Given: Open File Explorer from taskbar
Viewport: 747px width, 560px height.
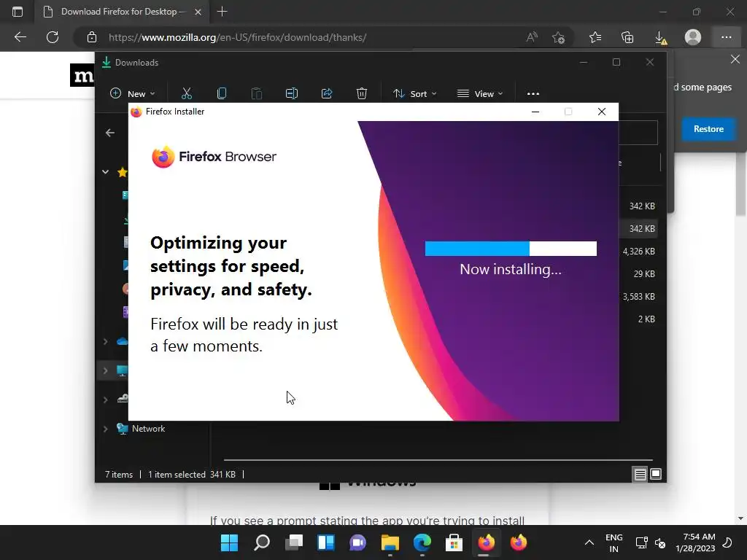Looking at the screenshot, I should 390,542.
